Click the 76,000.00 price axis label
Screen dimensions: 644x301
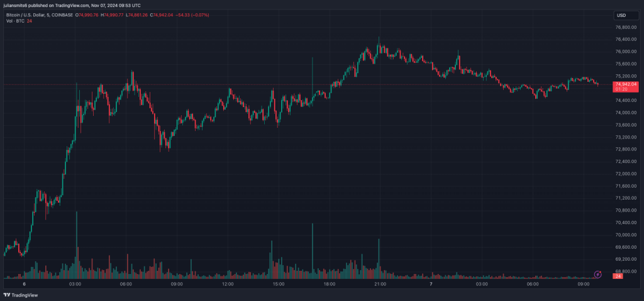click(x=626, y=52)
